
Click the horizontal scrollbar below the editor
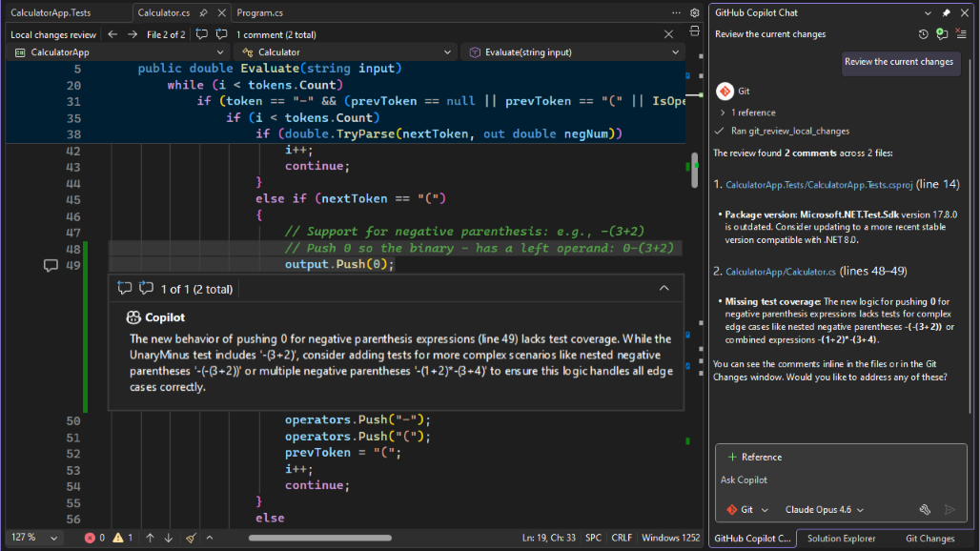point(319,538)
